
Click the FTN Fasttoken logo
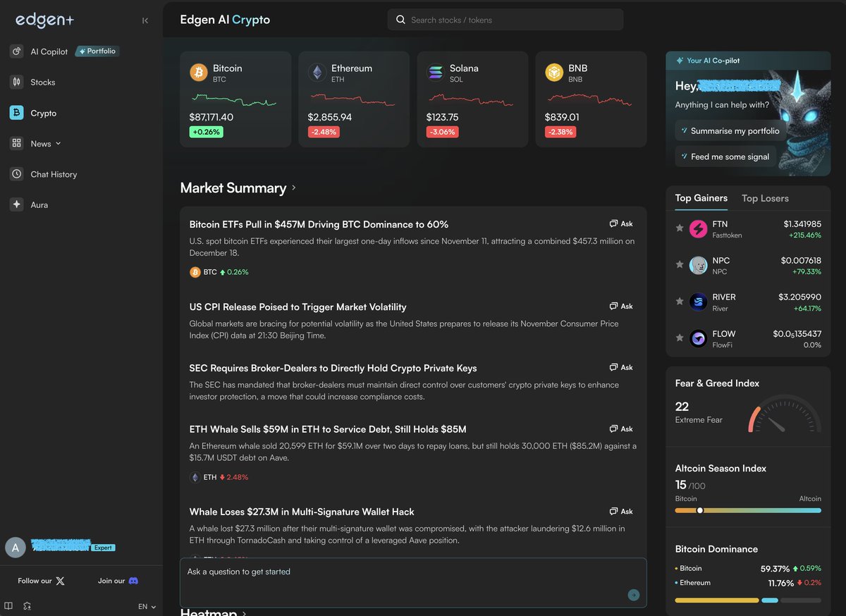[x=698, y=228]
